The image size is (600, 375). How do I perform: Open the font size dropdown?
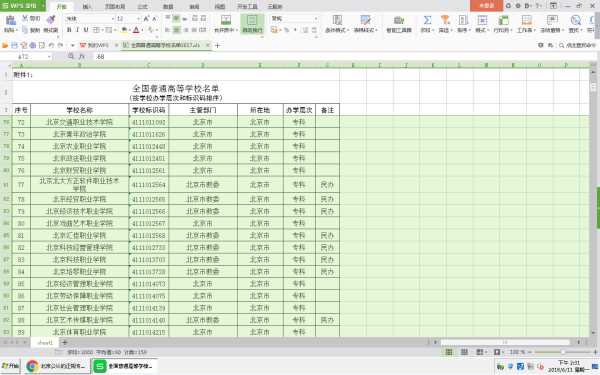tap(139, 19)
